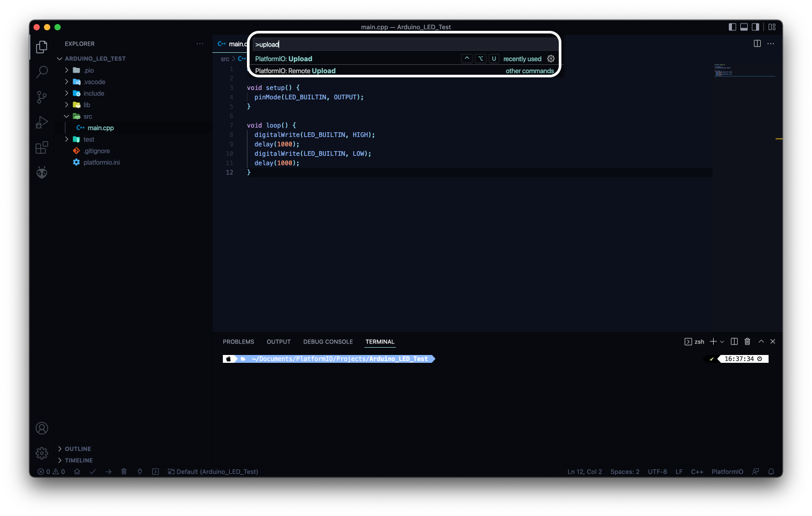Image resolution: width=812 pixels, height=516 pixels.
Task: Change Spaces: 2 indentation setting
Action: click(x=625, y=472)
